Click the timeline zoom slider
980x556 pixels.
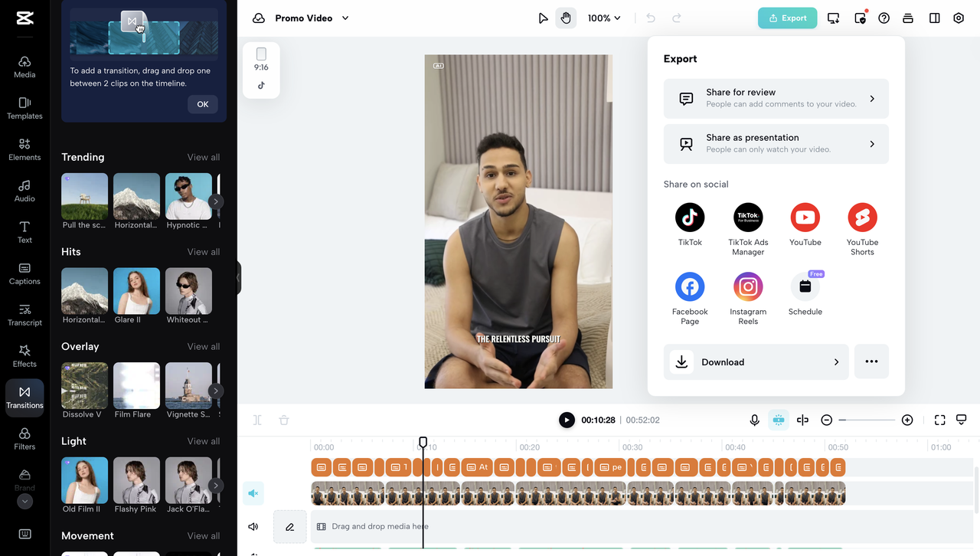point(867,420)
